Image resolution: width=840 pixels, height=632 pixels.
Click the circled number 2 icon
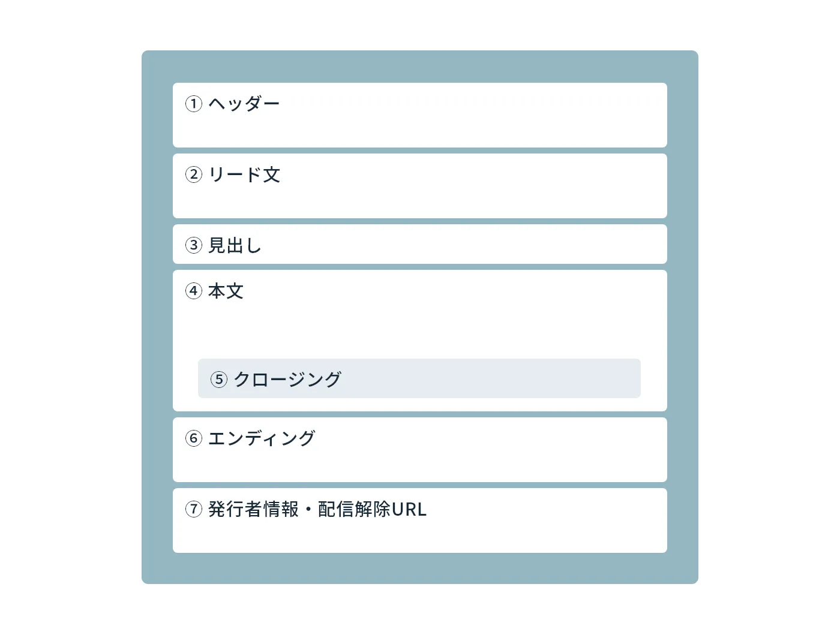coord(193,174)
